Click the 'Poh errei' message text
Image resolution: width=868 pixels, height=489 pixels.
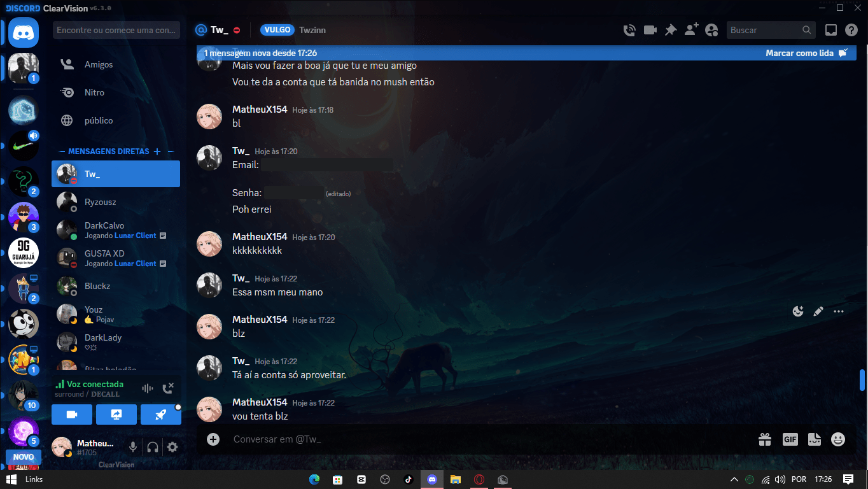tap(252, 209)
